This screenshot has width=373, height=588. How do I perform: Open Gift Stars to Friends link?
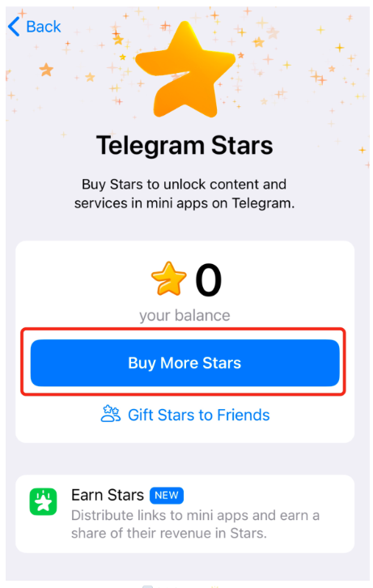click(199, 415)
